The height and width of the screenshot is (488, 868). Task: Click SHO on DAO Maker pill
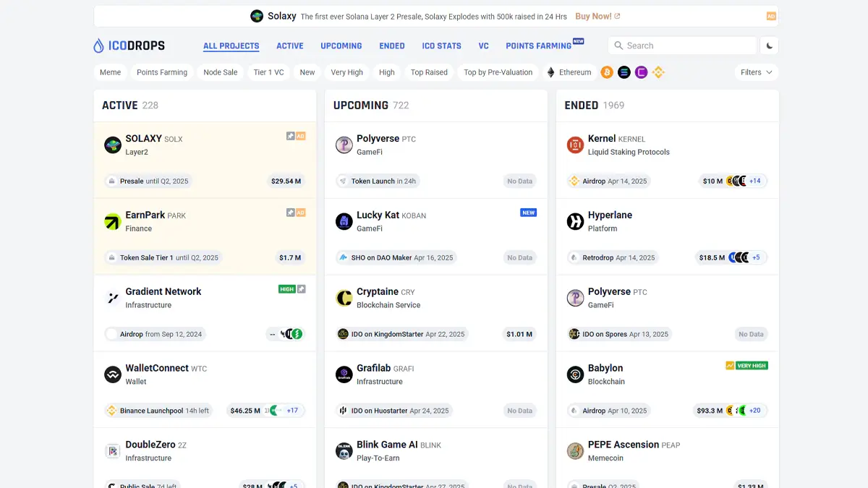tap(398, 257)
